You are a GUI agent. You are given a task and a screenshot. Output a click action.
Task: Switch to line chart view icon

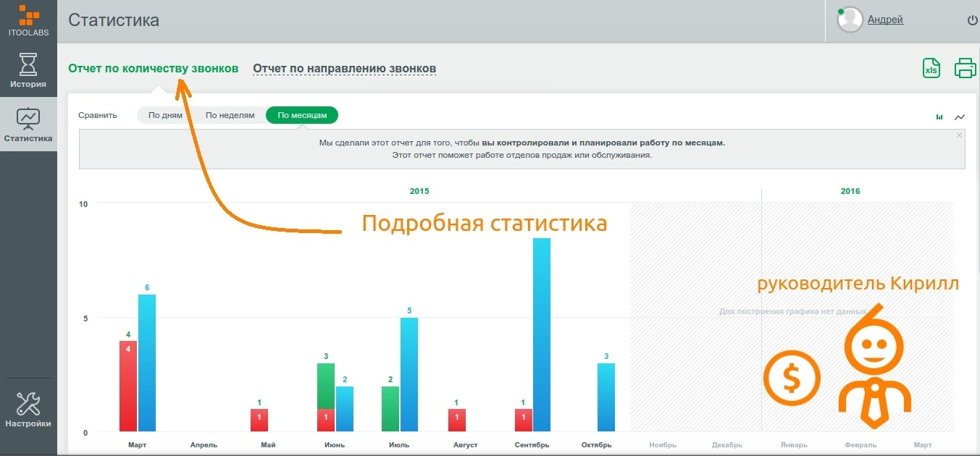(x=960, y=116)
